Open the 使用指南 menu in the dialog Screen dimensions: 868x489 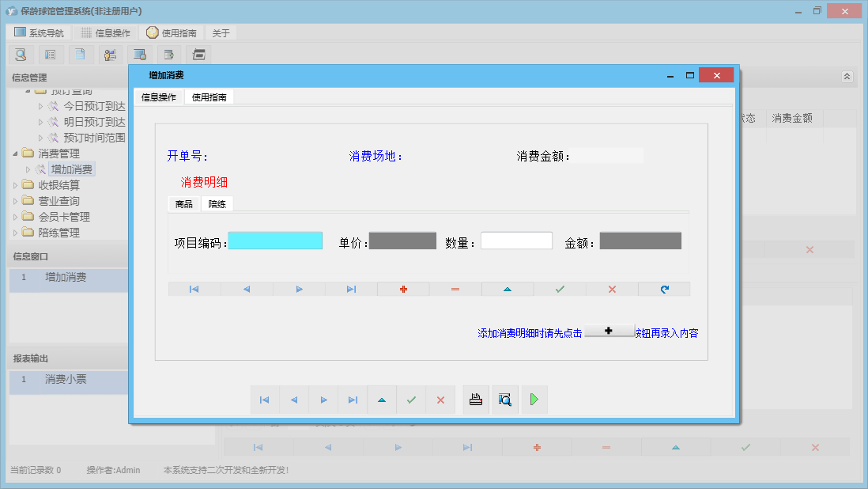[x=211, y=97]
